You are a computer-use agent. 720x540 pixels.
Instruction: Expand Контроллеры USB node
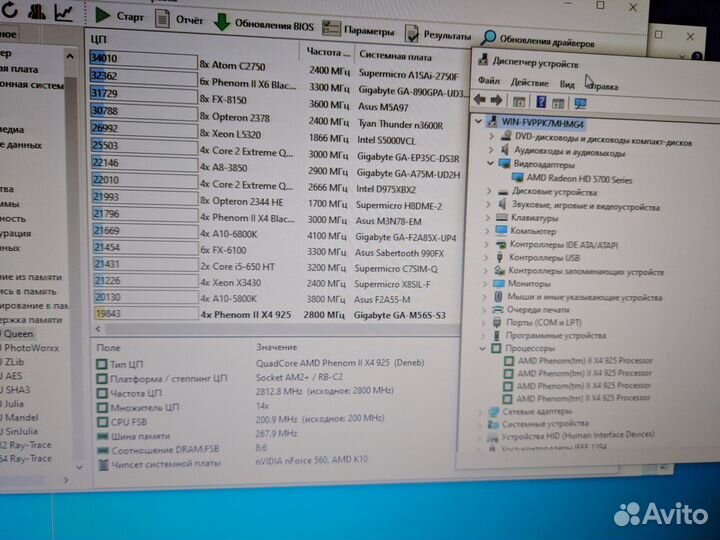coord(486,257)
